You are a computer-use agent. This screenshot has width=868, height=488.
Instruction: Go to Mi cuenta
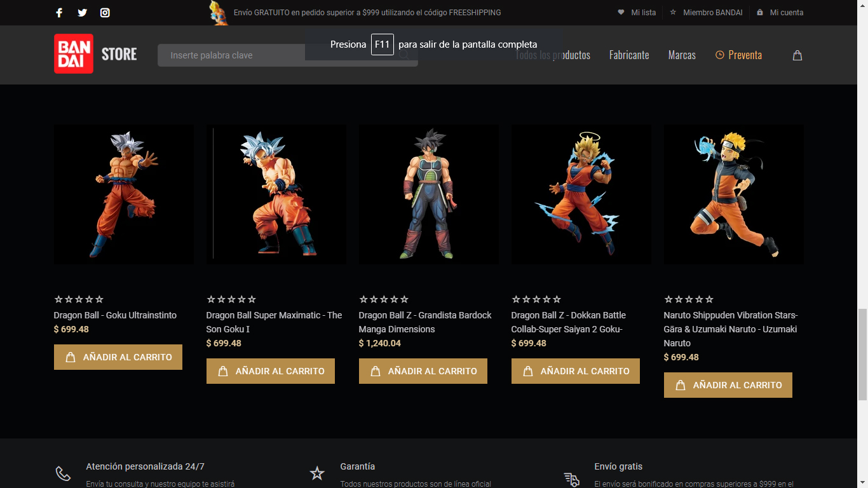[780, 13]
